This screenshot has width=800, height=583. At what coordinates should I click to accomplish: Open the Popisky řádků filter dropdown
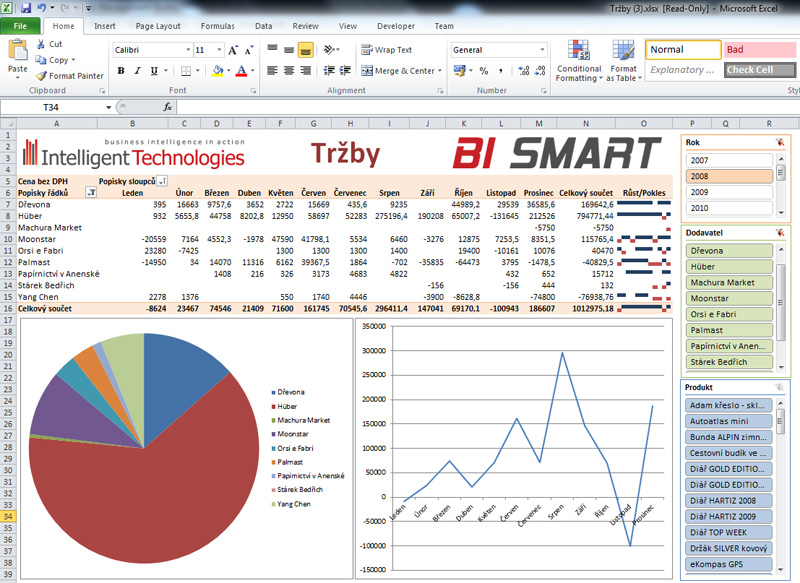click(91, 192)
